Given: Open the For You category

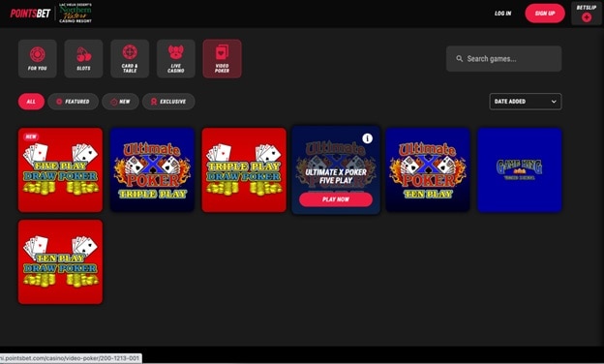Looking at the screenshot, I should (38, 58).
